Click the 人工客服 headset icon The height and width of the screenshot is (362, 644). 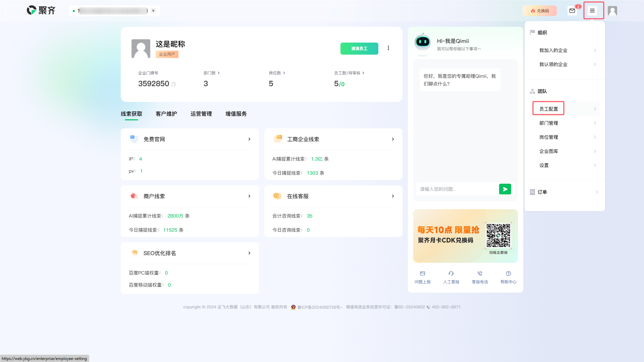coord(451,274)
